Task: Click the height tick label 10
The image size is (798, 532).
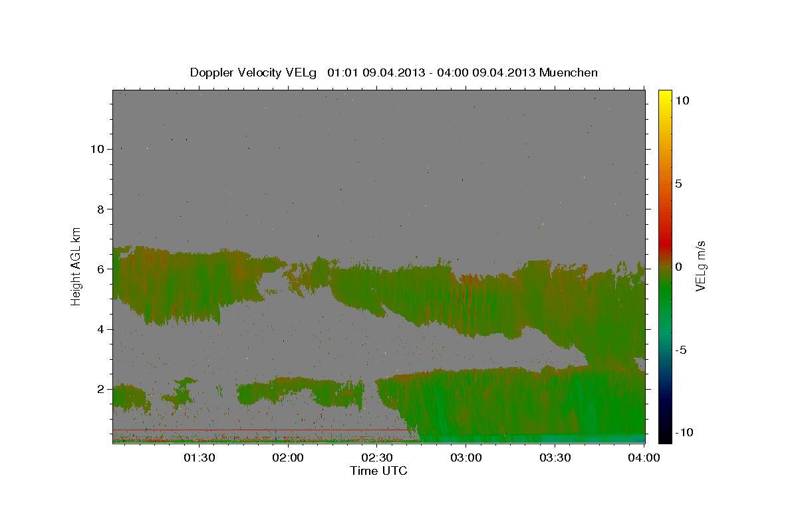Action: click(x=98, y=149)
